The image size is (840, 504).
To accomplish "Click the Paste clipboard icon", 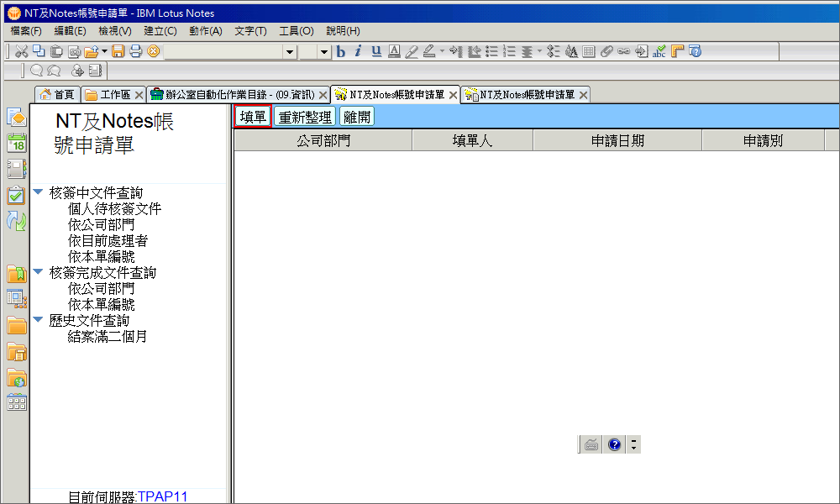I will 56,51.
